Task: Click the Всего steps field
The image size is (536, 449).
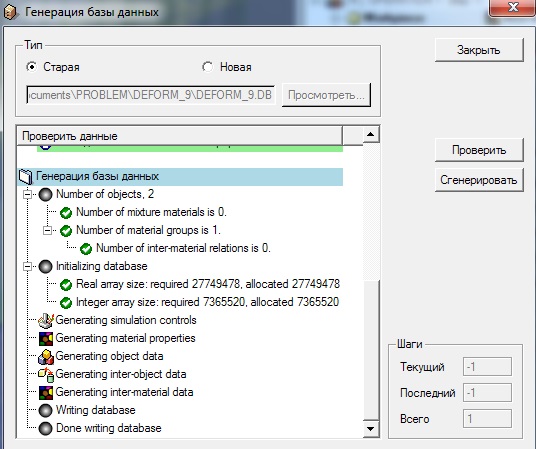Action: [x=487, y=419]
